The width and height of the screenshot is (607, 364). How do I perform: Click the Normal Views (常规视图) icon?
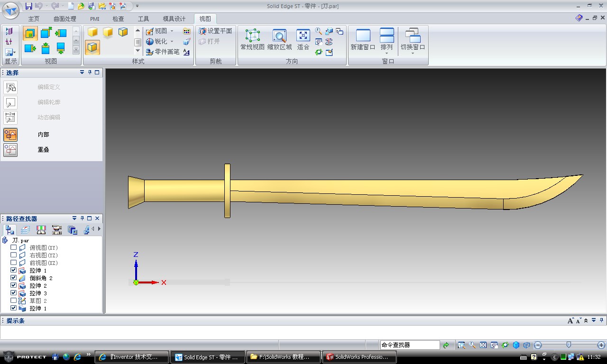tap(252, 39)
